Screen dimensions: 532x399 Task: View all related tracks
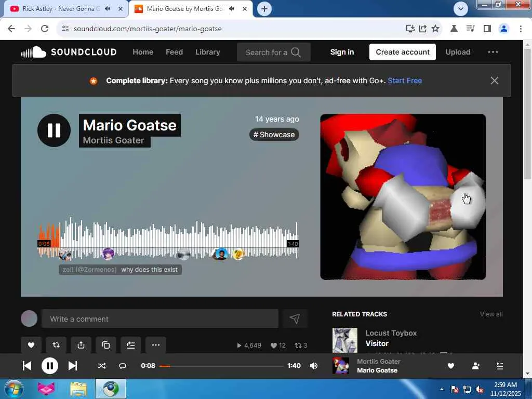(491, 314)
